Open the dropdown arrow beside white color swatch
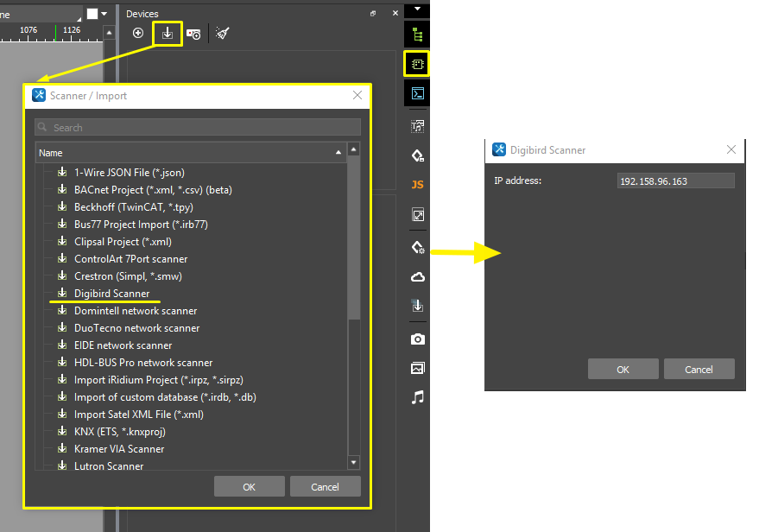Image resolution: width=759 pixels, height=532 pixels. coord(104,14)
